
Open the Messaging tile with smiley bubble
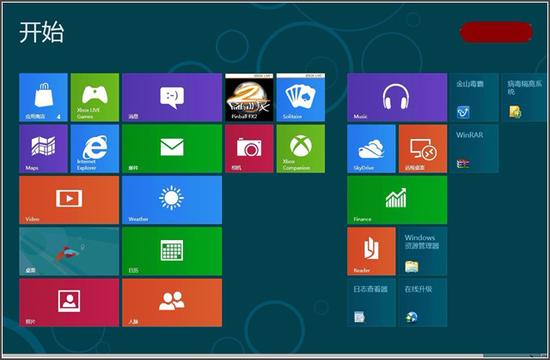tap(172, 97)
